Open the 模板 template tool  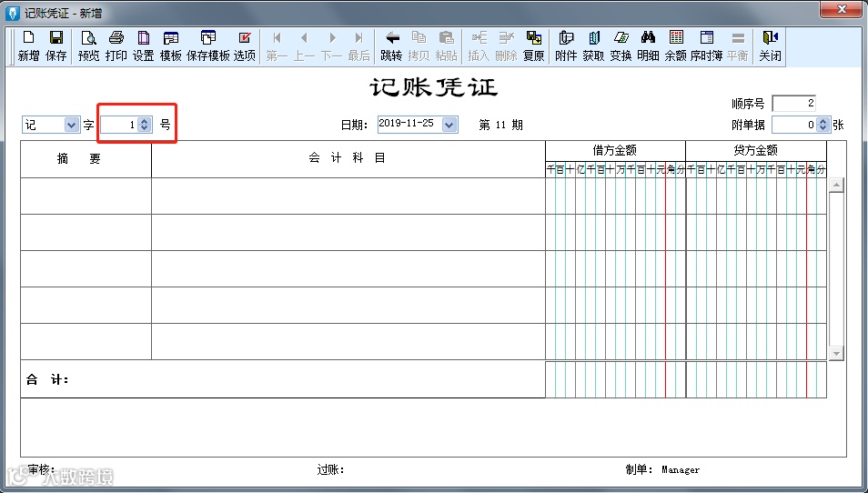[x=170, y=45]
